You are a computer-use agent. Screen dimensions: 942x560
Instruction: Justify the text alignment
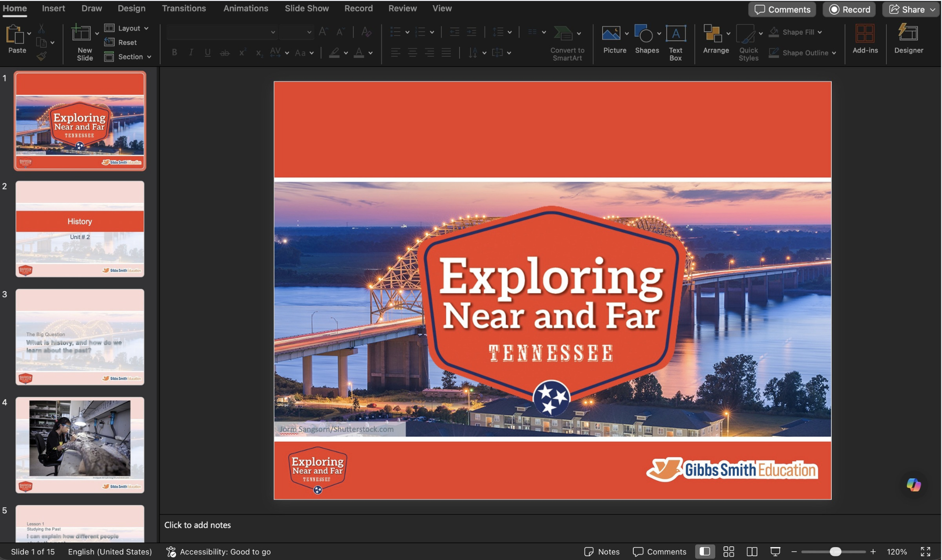446,52
